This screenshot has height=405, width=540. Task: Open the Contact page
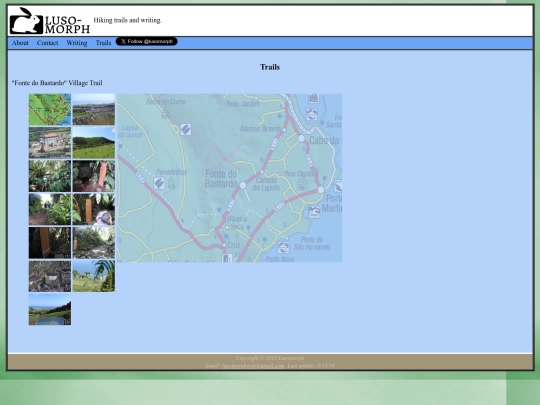48,43
